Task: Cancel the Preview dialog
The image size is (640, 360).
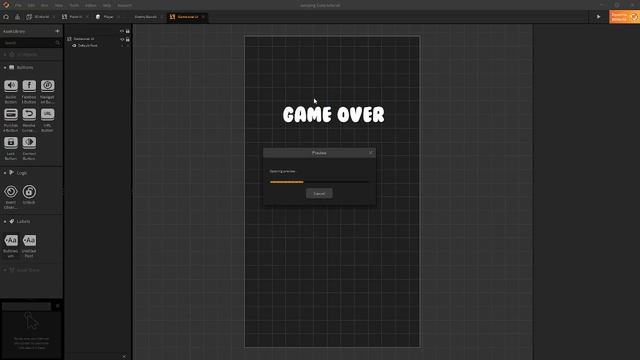Action: click(x=319, y=193)
